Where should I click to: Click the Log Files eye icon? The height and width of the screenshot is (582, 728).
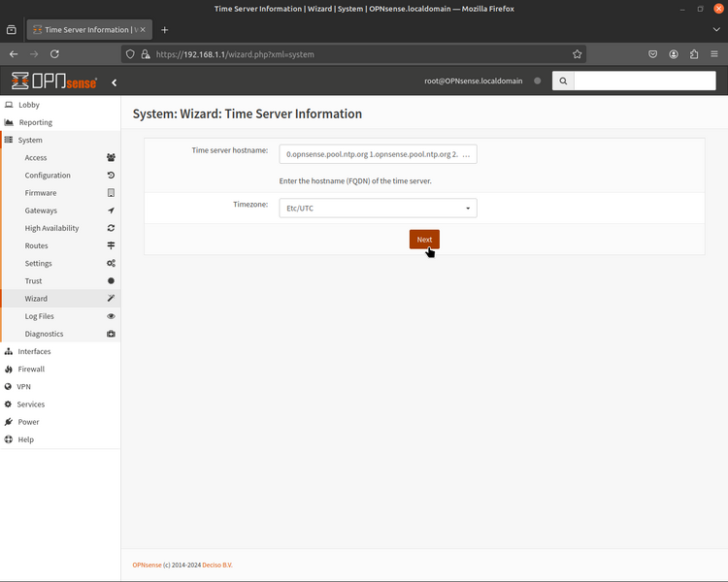(111, 316)
